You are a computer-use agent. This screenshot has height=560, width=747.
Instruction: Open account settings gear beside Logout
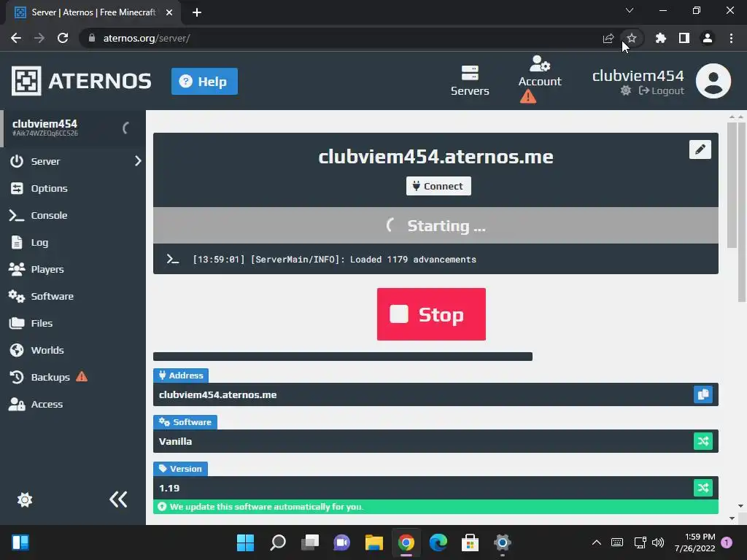coord(625,90)
